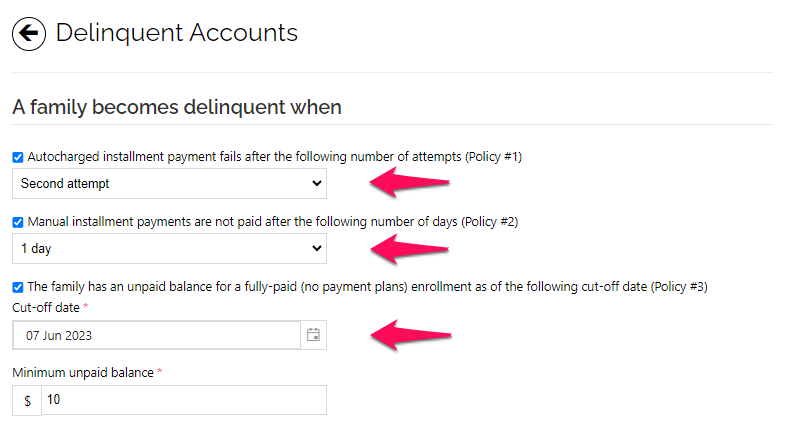The width and height of the screenshot is (788, 436).
Task: Uncheck the Autocharged installment Policy #1 checkbox
Action: tap(18, 157)
